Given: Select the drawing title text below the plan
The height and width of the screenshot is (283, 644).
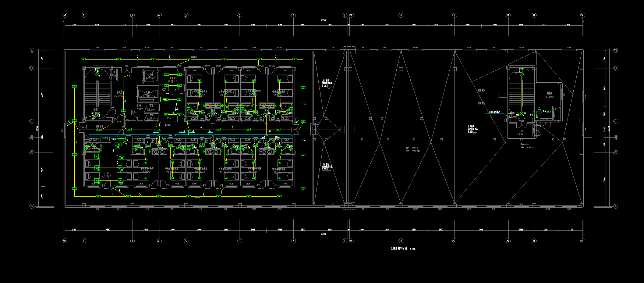Looking at the screenshot, I should (399, 249).
